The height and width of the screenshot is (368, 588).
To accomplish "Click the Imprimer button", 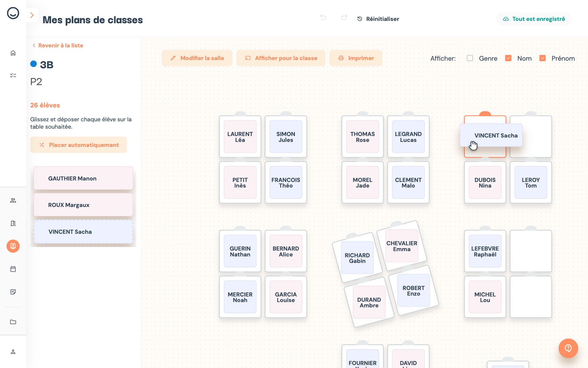I will (356, 58).
